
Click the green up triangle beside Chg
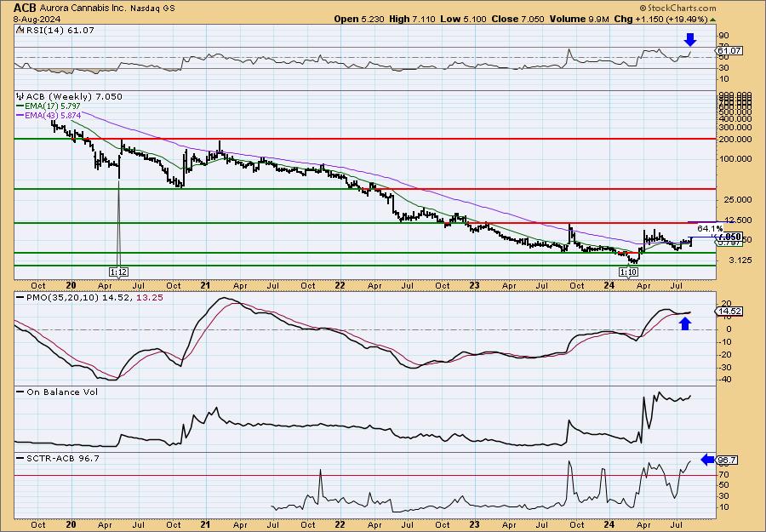[712, 20]
